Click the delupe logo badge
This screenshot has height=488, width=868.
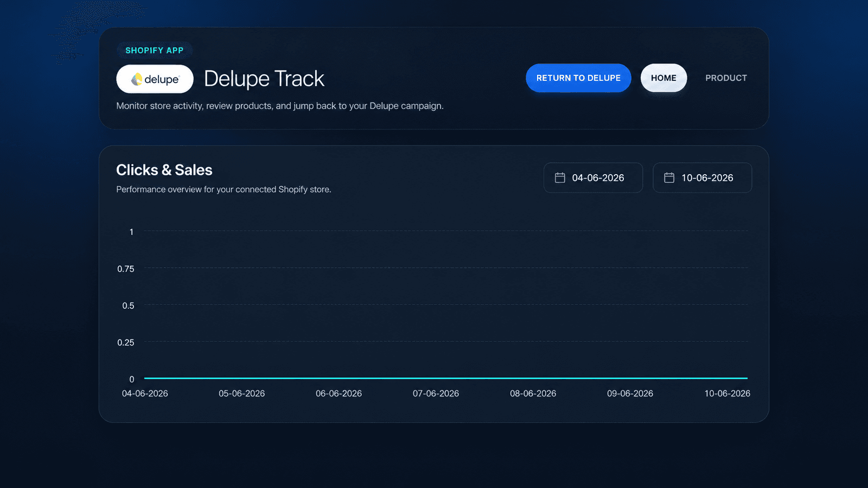pyautogui.click(x=155, y=79)
